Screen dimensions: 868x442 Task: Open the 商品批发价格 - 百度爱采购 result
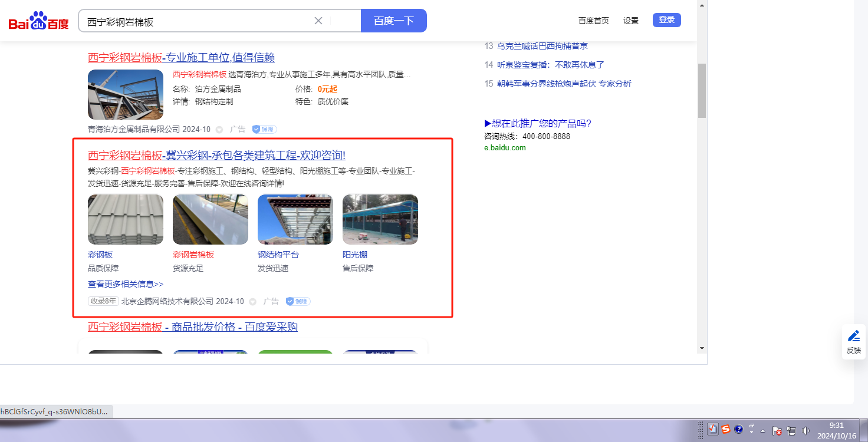coord(193,327)
